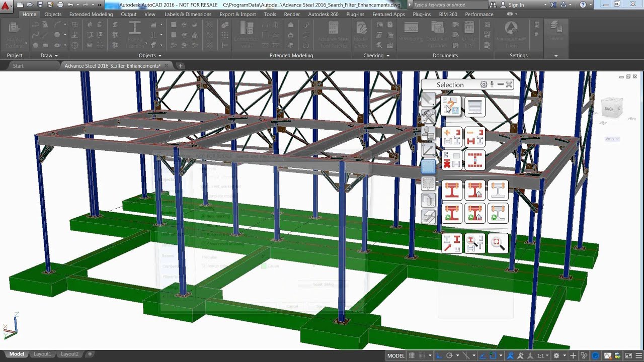Open the selection legend icon in the Selection palette

pos(474,106)
